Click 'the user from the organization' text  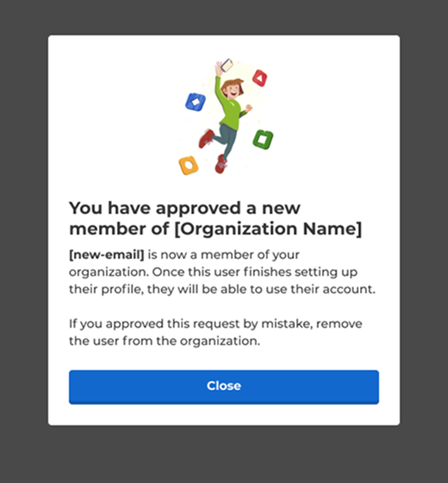[165, 341]
